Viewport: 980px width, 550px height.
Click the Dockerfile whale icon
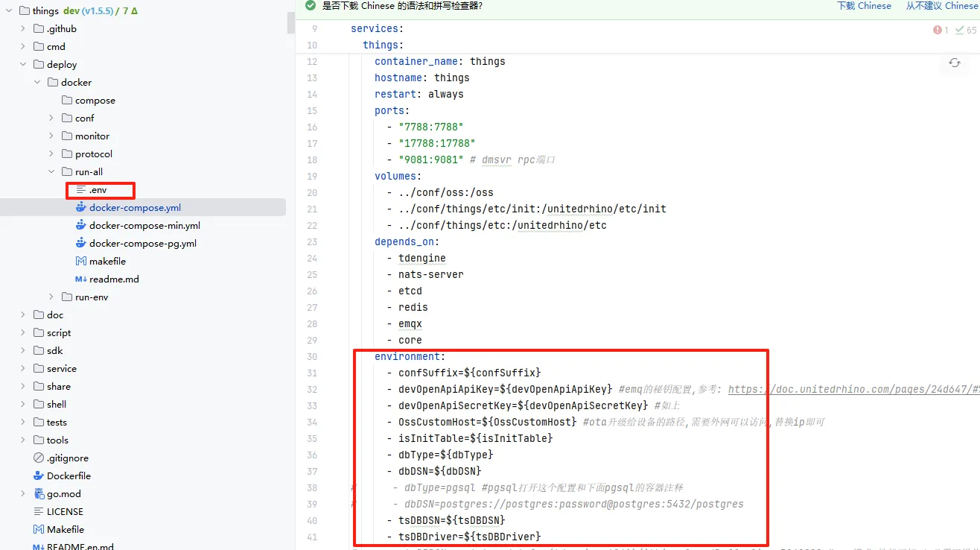tap(39, 476)
